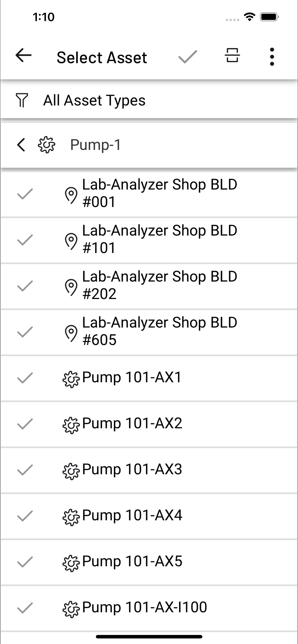Toggle the checkmark for Pump 101-AX4
The width and height of the screenshot is (298, 644).
pyautogui.click(x=25, y=516)
